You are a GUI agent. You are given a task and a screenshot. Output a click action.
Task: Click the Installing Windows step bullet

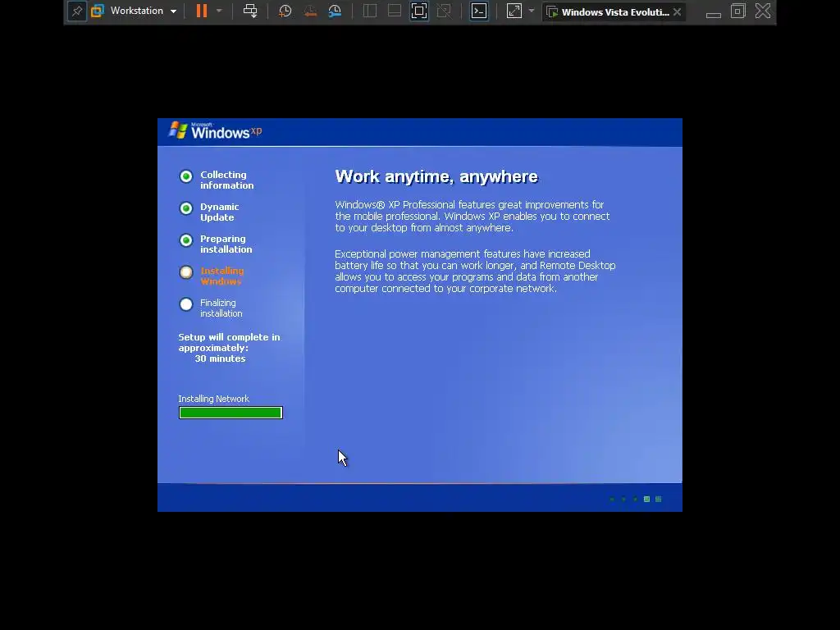[186, 272]
